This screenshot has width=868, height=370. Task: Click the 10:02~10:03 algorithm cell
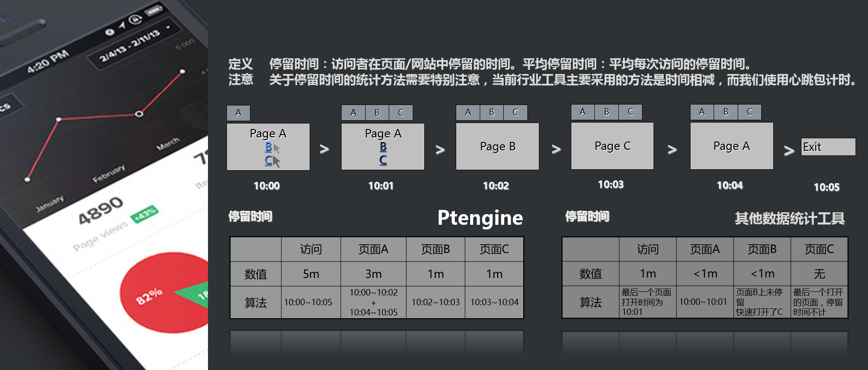(436, 302)
